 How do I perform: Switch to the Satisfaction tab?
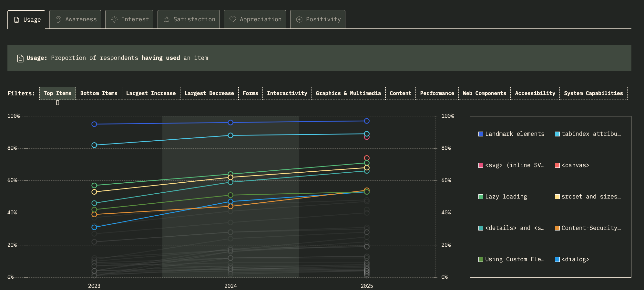click(x=189, y=19)
